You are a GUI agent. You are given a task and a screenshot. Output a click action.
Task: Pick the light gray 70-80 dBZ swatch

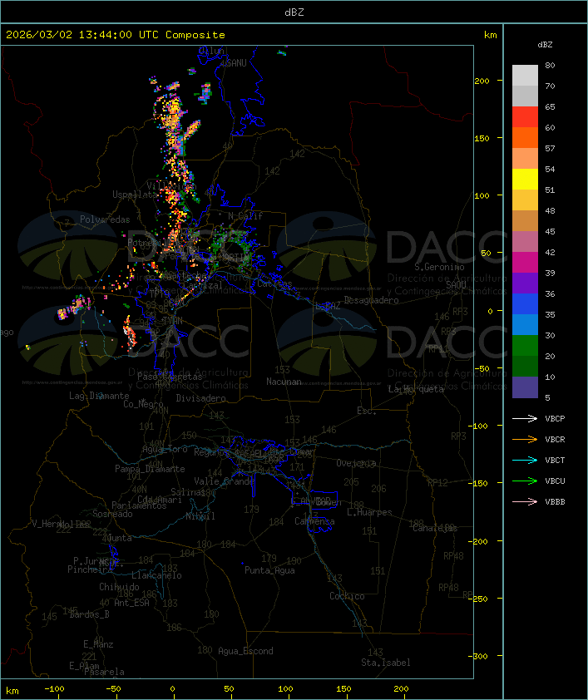click(525, 75)
